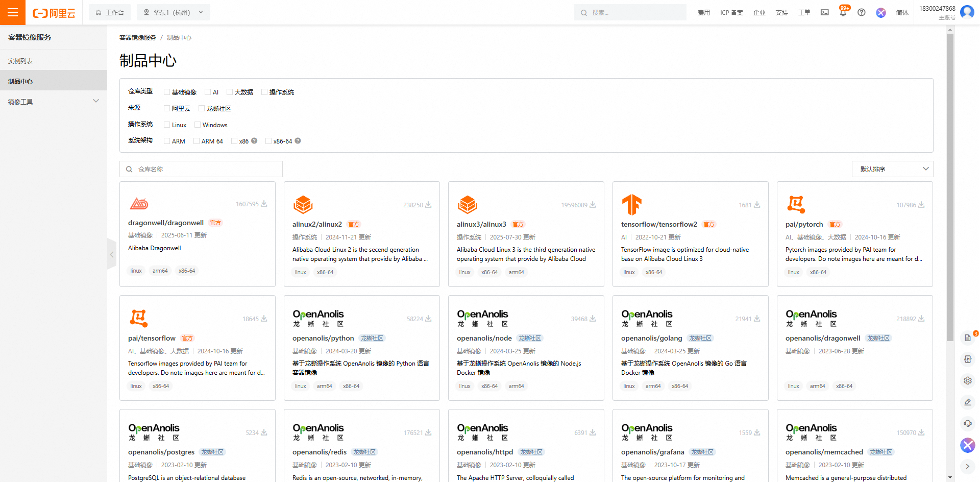Click the pai/pytorch PAI logo
Screen dimensions: 980x482
point(796,204)
